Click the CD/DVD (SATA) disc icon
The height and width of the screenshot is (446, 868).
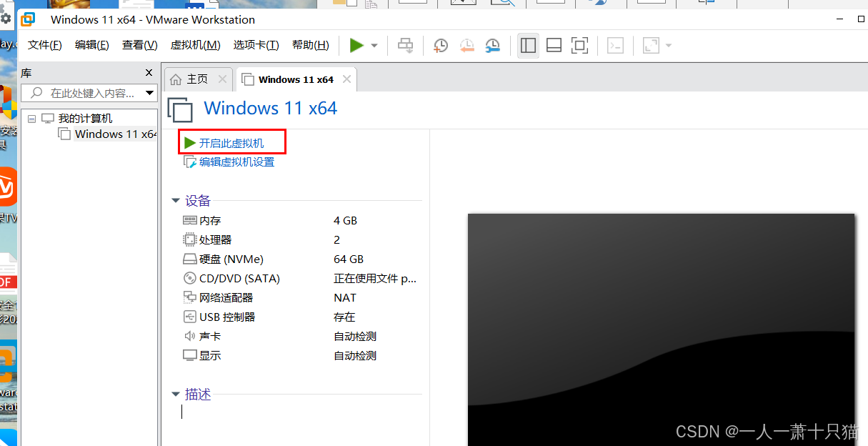190,279
